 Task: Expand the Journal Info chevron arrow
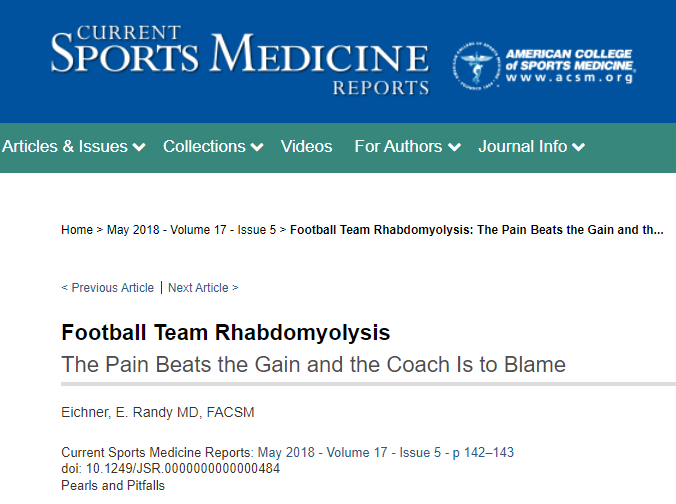point(579,147)
